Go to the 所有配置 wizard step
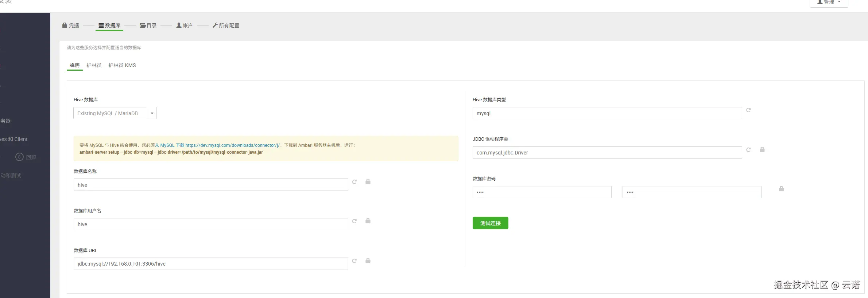The image size is (868, 298). click(x=226, y=26)
